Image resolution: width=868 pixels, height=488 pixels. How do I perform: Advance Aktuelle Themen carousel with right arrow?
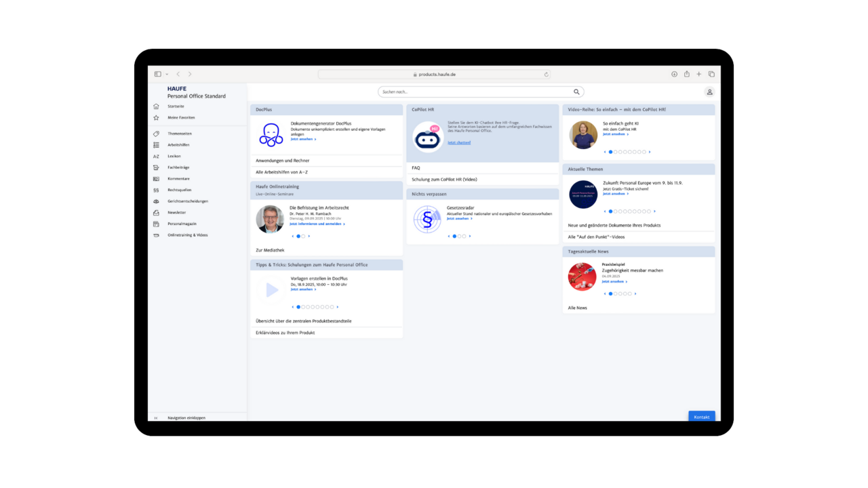(x=654, y=211)
